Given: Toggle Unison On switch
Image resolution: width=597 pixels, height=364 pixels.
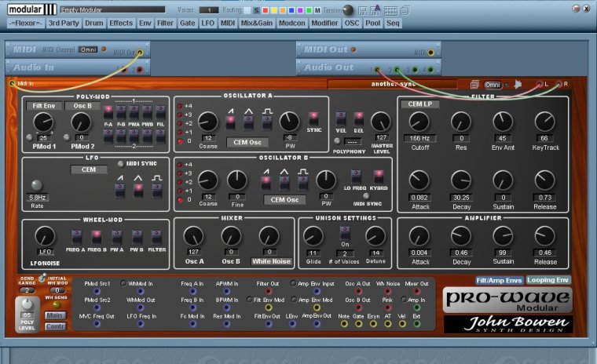Looking at the screenshot, I should 345,233.
